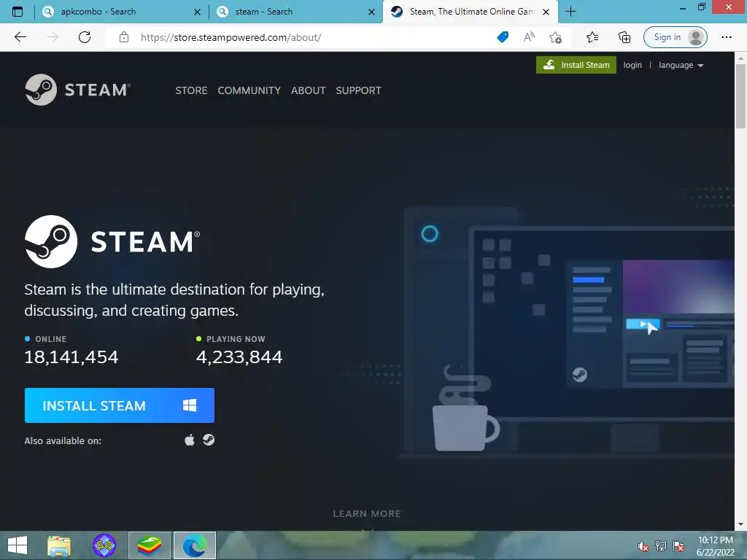Click the online count 18,141,454
Viewport: 747px width, 560px height.
coord(71,357)
